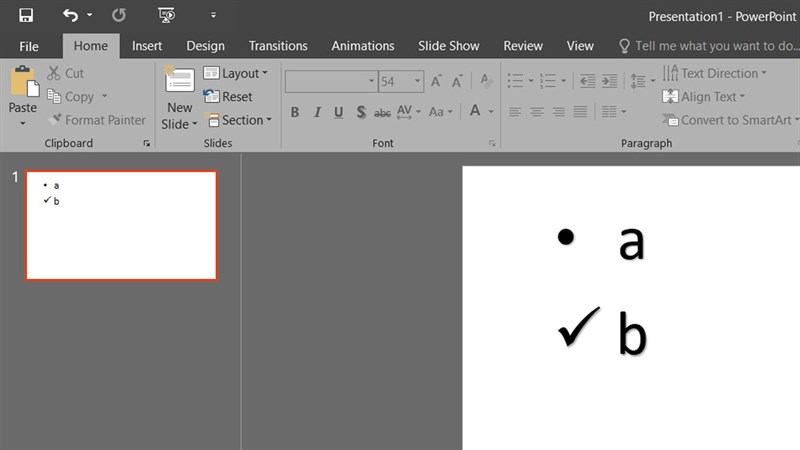Open Clipboard pane dialog launcher
Screen dimensions: 800x450
[146, 143]
